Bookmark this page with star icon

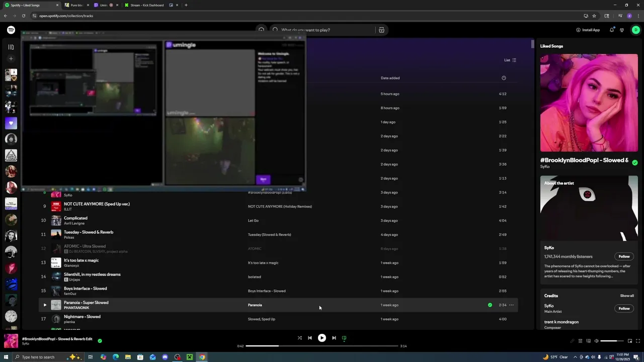594,16
